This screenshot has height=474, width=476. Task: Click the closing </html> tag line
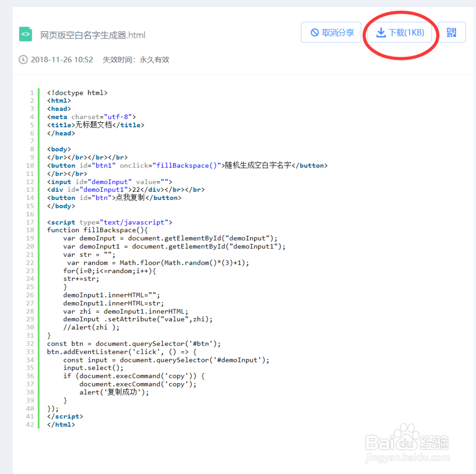click(61, 425)
